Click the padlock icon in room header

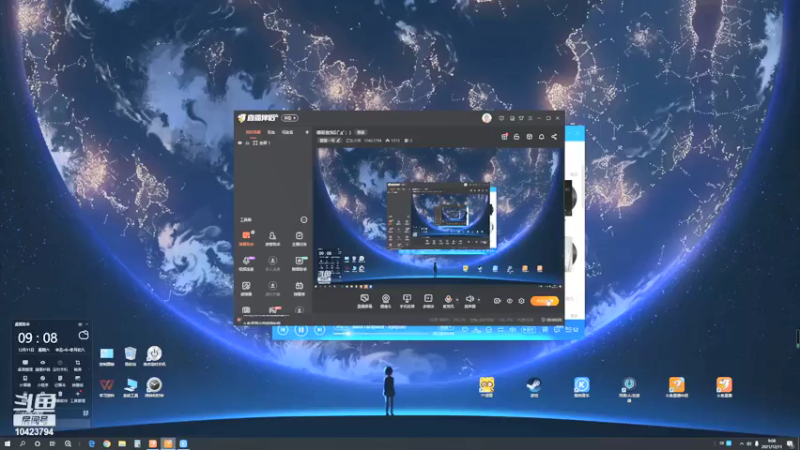click(x=516, y=137)
